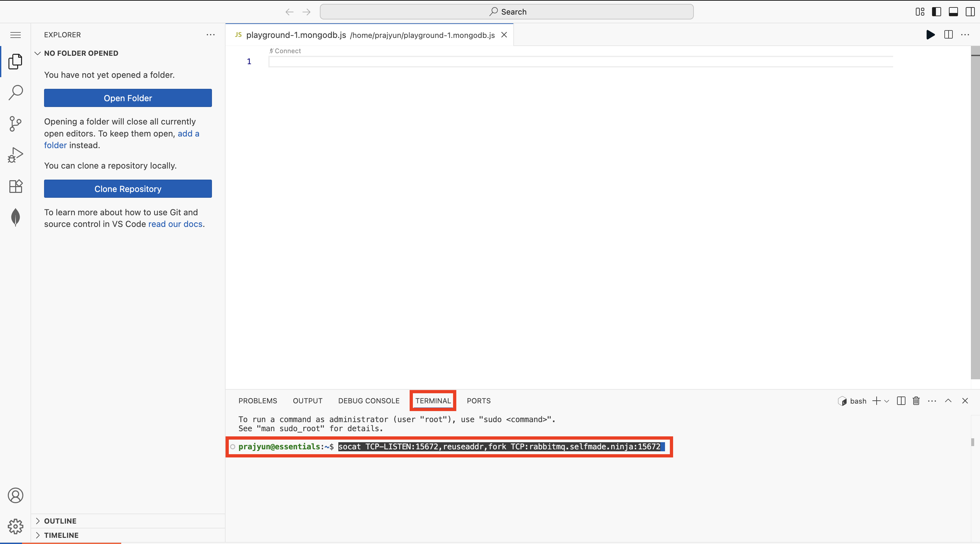980x544 pixels.
Task: Maximize the panel with up chevron
Action: coord(949,400)
